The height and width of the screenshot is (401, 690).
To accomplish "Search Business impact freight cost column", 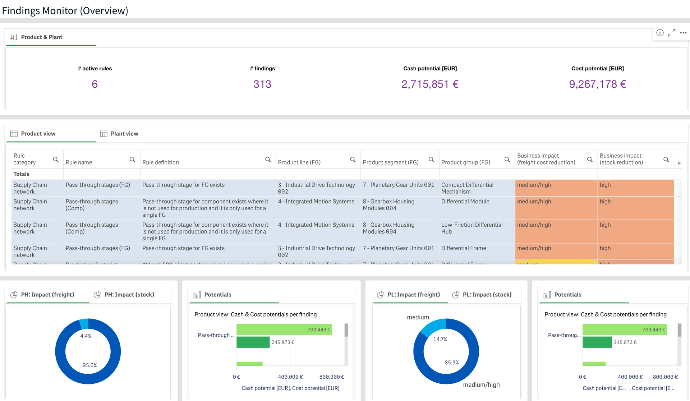I will (x=590, y=159).
